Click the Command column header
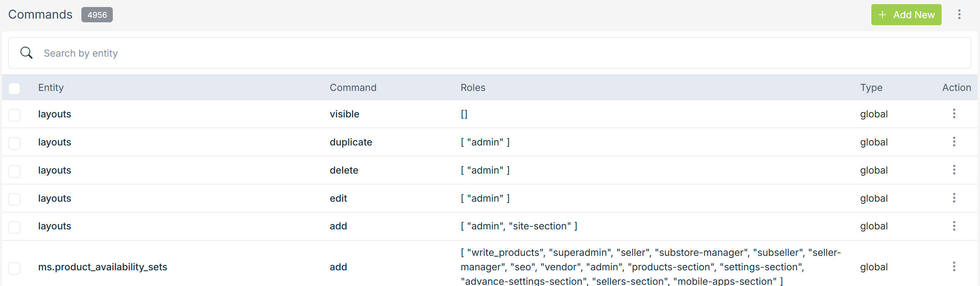 353,88
